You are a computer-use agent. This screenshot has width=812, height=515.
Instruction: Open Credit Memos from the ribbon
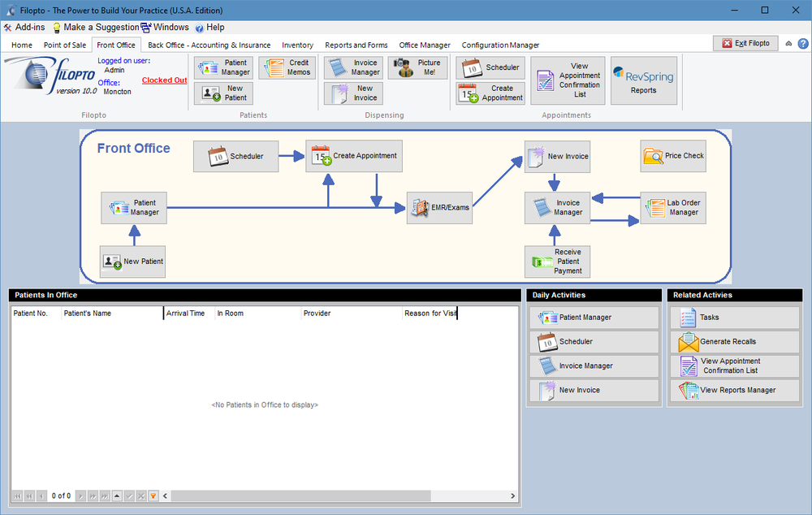click(x=287, y=68)
